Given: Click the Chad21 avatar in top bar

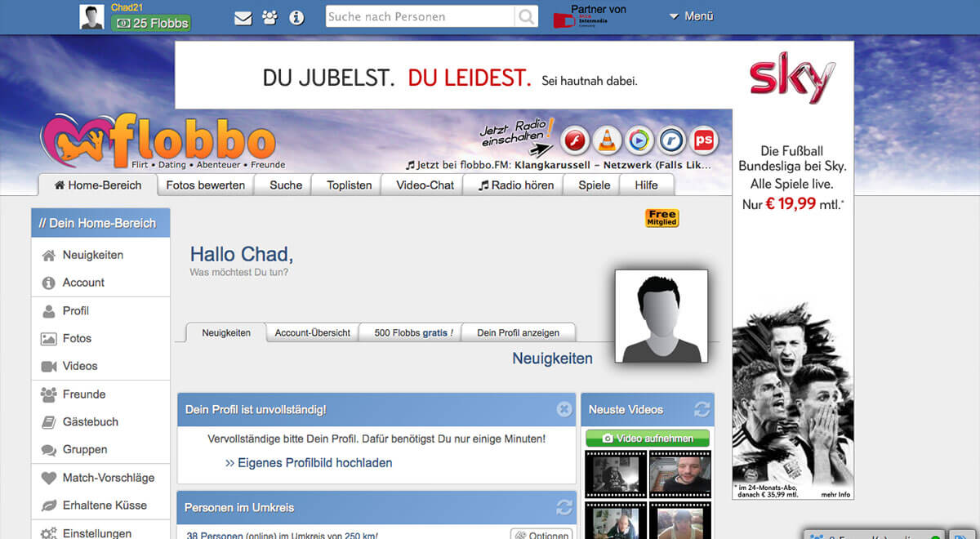Looking at the screenshot, I should 91,17.
